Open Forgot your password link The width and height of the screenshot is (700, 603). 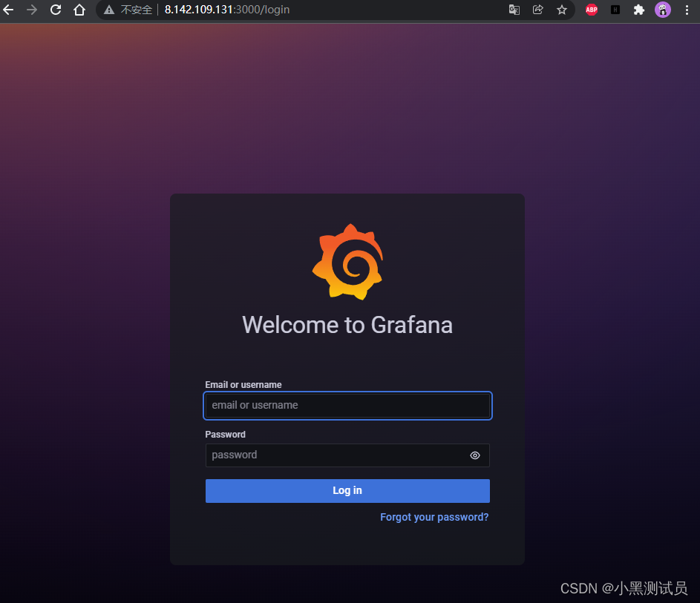coord(434,517)
